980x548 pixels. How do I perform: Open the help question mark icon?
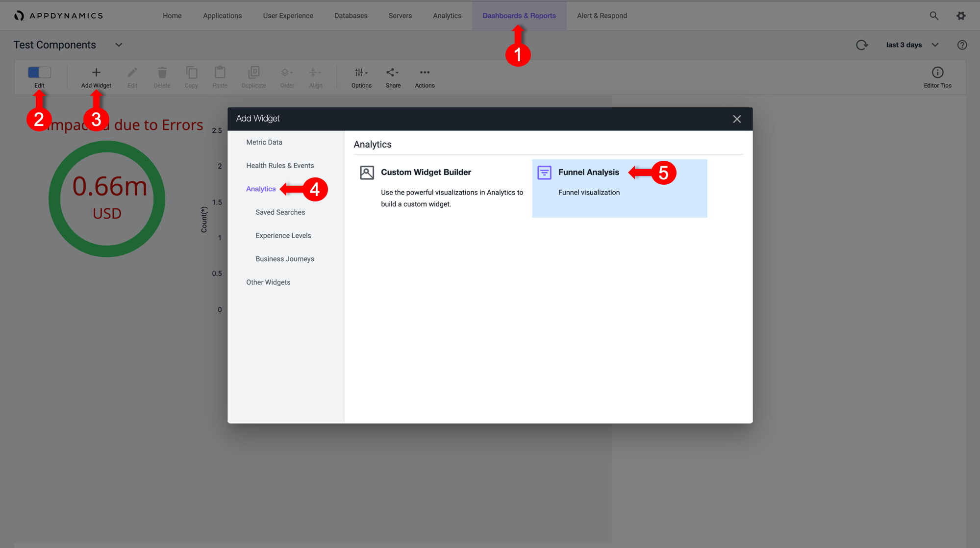tap(962, 45)
